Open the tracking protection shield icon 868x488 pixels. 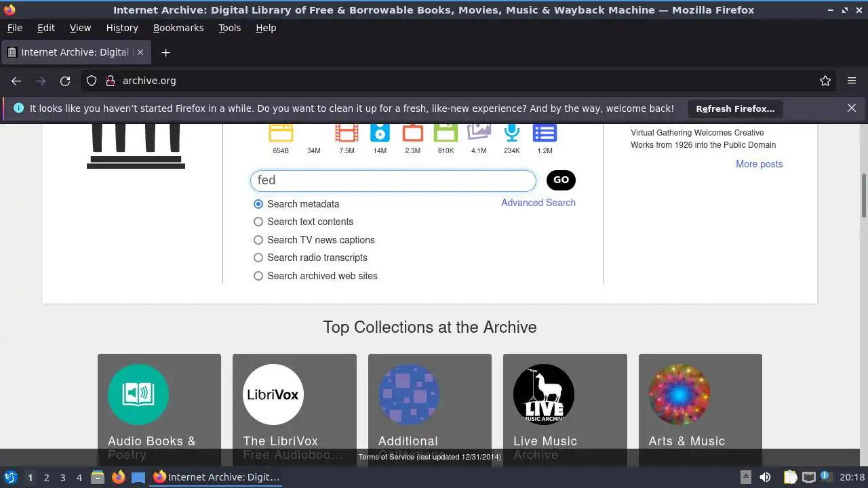pyautogui.click(x=92, y=81)
